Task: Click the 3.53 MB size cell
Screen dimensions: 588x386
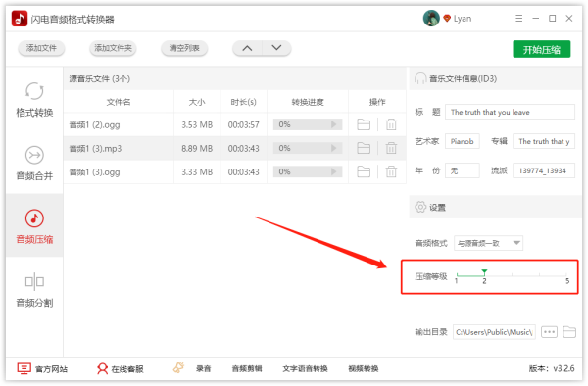Action: tap(197, 124)
